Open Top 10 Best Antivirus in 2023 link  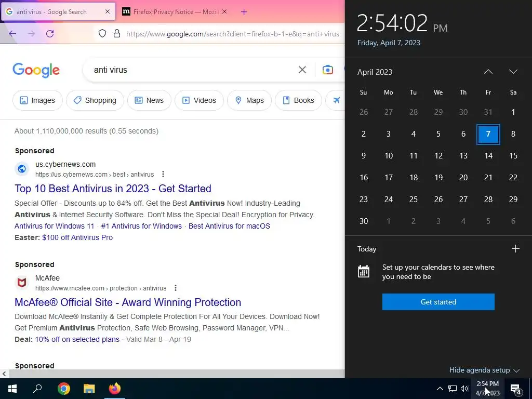click(x=113, y=188)
